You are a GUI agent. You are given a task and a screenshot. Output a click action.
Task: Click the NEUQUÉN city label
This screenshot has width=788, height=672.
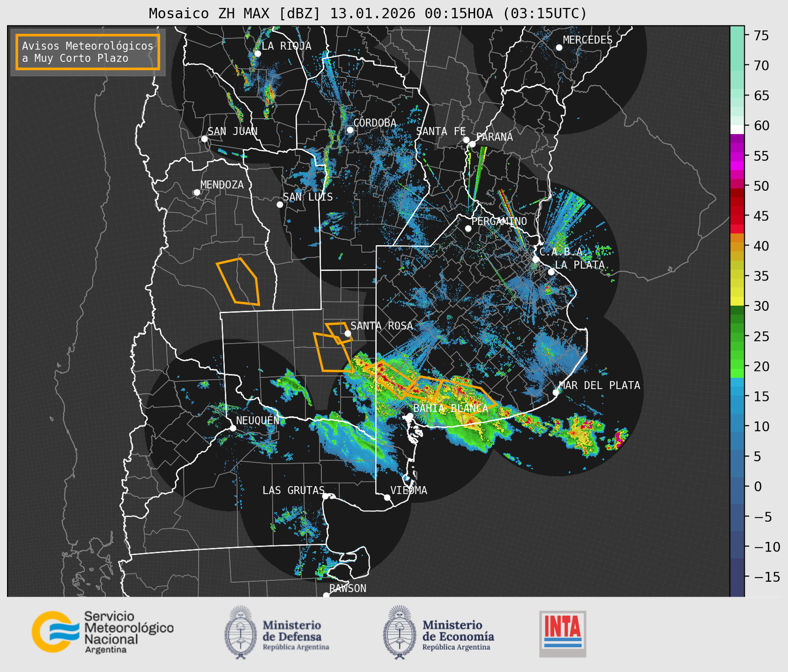tap(257, 421)
